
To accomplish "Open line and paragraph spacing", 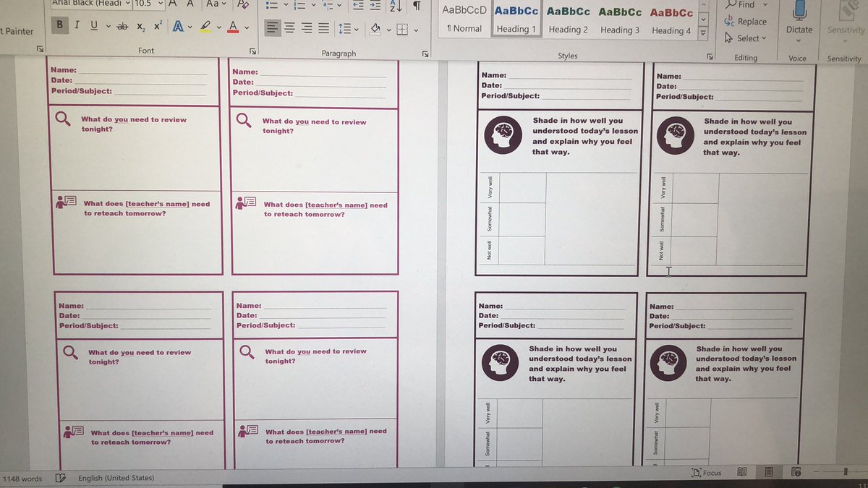I will coord(347,29).
